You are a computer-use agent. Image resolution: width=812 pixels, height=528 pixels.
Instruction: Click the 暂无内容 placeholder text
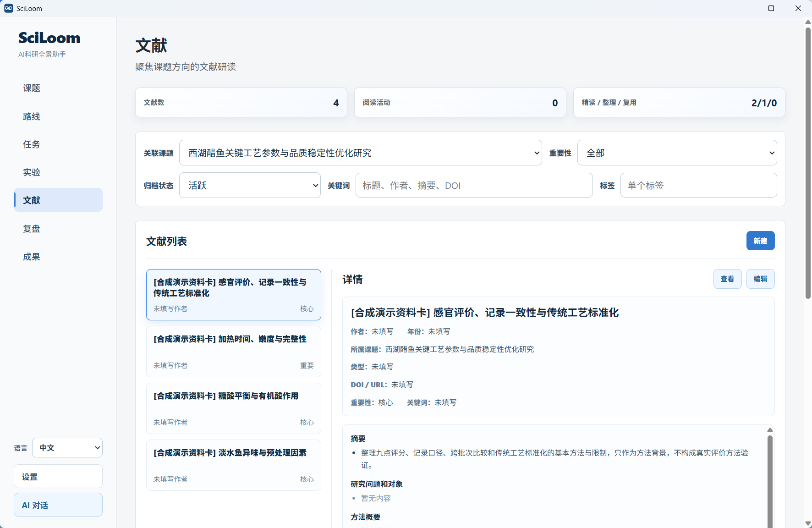(x=376, y=498)
